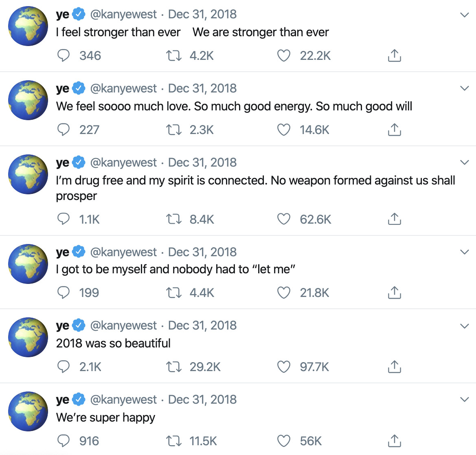This screenshot has height=455, width=476.
Task: Share the "We're super happy" tweet
Action: tap(394, 441)
